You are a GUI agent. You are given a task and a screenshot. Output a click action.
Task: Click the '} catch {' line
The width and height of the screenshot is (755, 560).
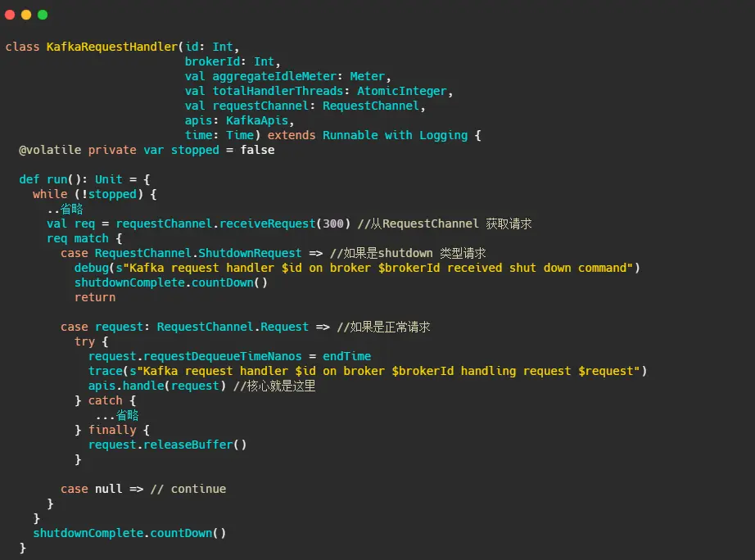(x=106, y=400)
